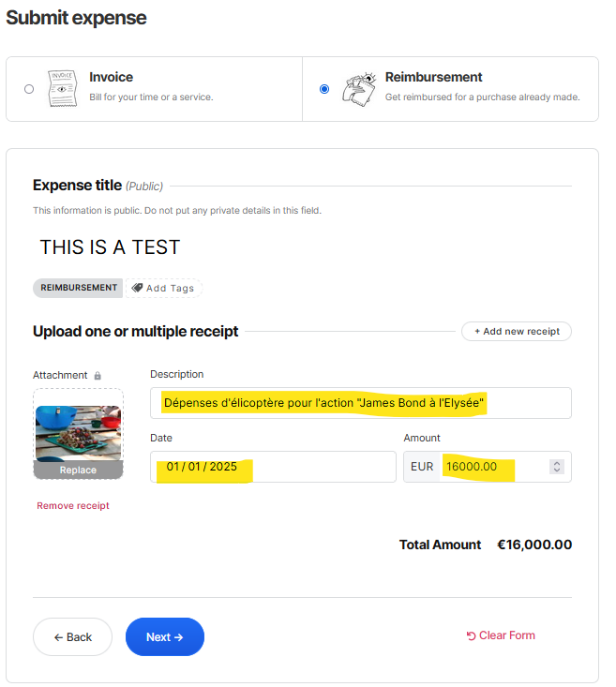Click the tag icon beside Add Tags
The width and height of the screenshot is (616, 687).
(x=137, y=288)
